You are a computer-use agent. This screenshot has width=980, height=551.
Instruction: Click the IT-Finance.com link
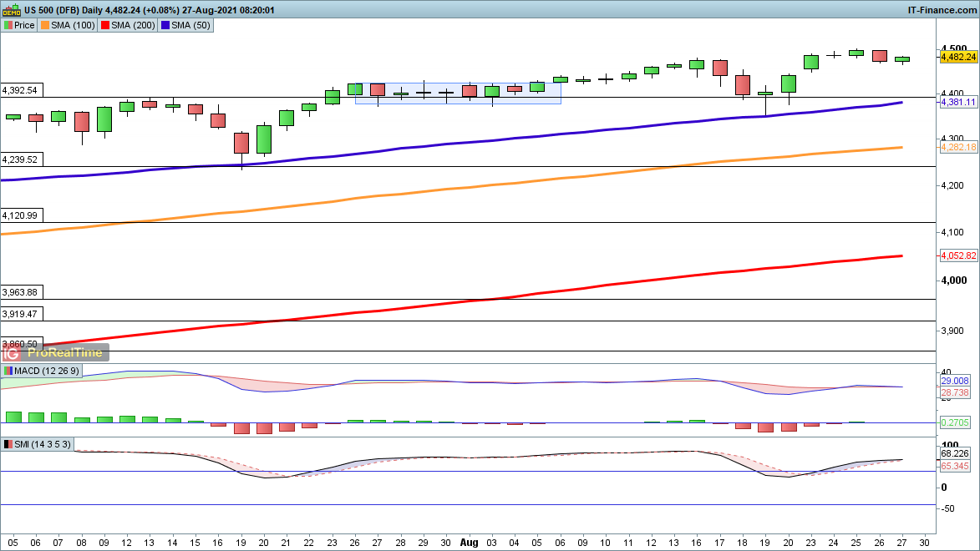(x=941, y=10)
